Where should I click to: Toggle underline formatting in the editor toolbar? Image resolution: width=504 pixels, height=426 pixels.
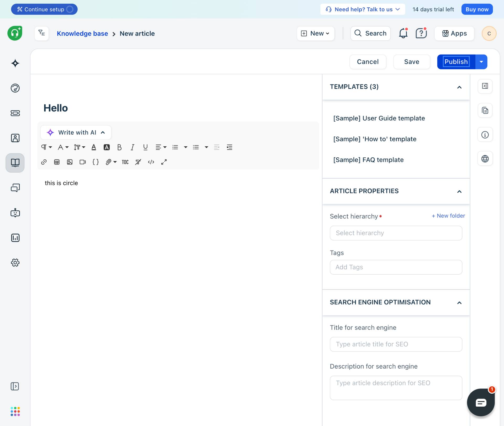145,147
